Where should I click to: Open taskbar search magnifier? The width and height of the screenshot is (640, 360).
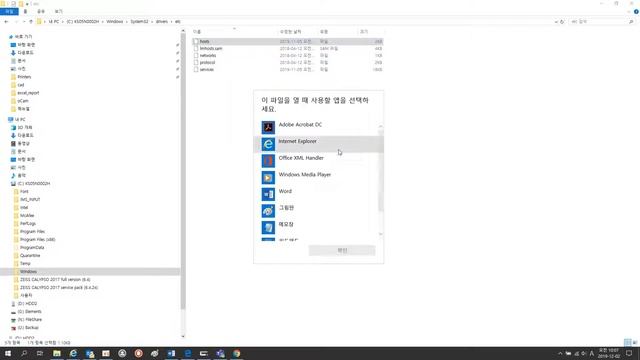[24, 353]
